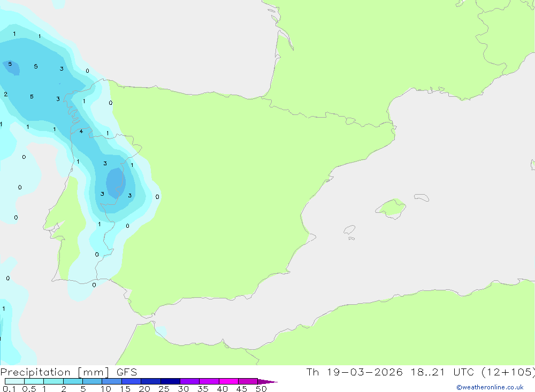Click the above-50 mm arrow legend tip

(267, 382)
